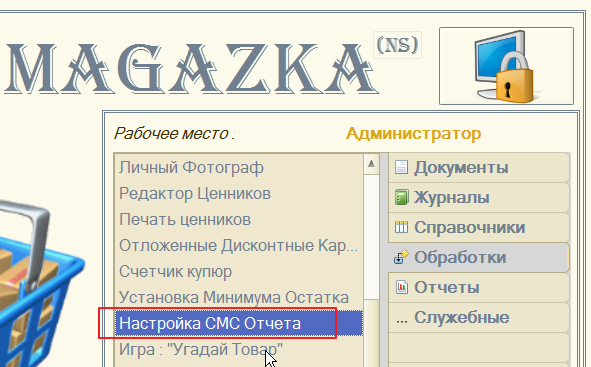
Task: Open the Справочники tab
Action: point(479,227)
